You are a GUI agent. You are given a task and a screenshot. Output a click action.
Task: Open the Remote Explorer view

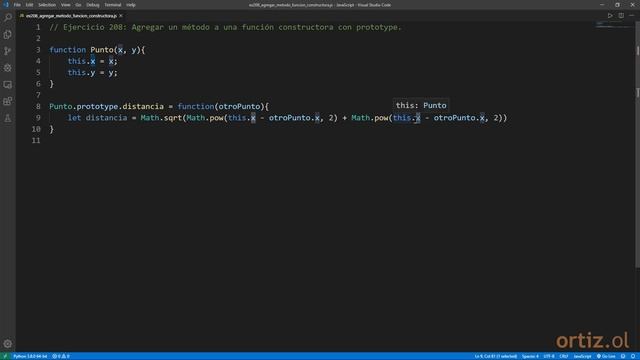(x=8, y=84)
